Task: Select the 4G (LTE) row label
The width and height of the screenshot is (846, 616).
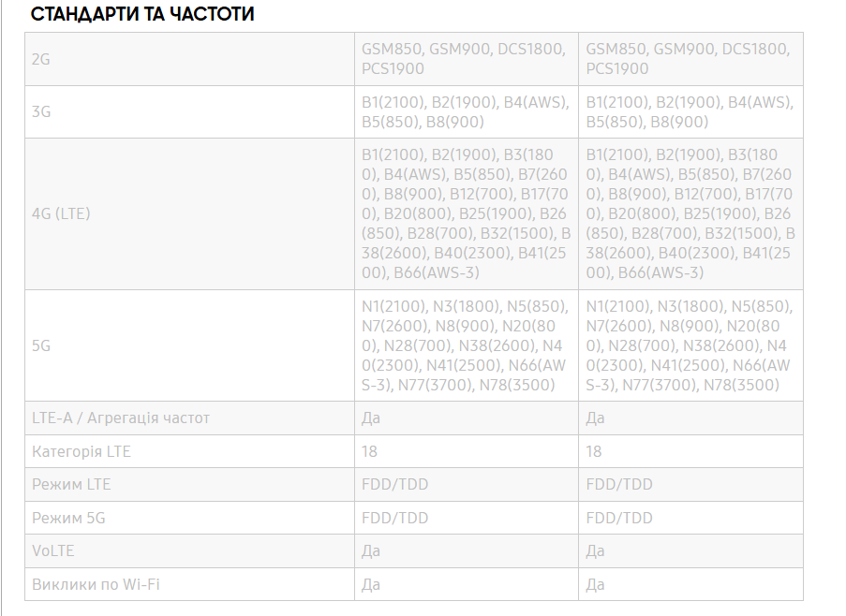Action: pyautogui.click(x=61, y=214)
